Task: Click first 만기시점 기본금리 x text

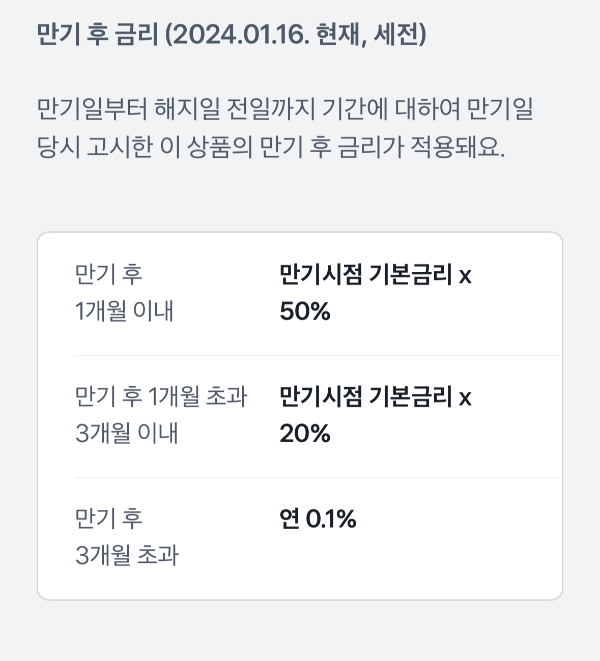Action: [375, 275]
